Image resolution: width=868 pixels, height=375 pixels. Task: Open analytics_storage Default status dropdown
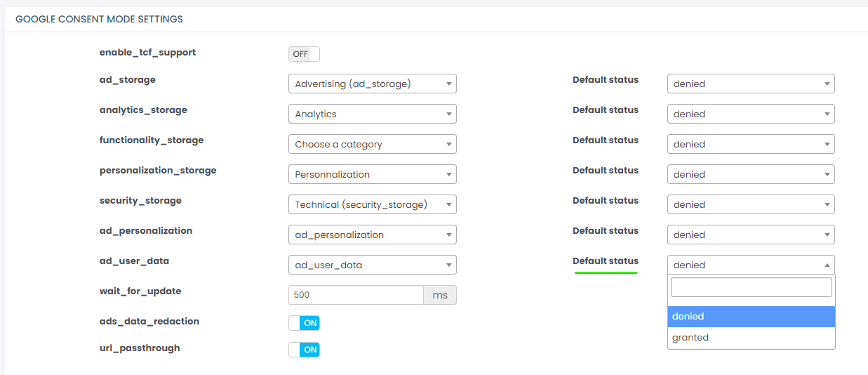click(751, 114)
